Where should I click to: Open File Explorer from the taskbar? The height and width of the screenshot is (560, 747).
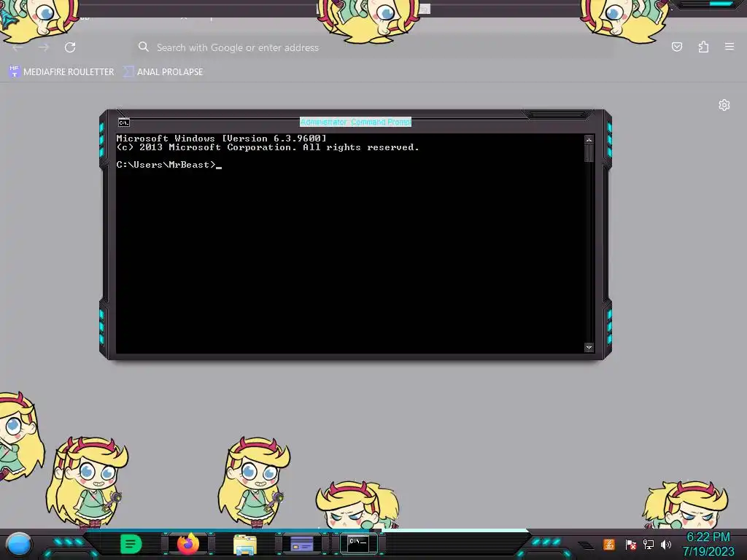tap(245, 544)
